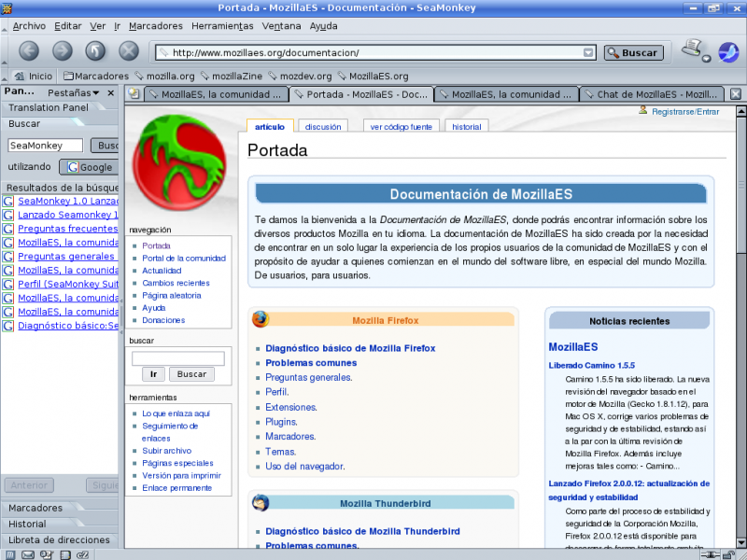
Task: Go back with the Back arrow button
Action: [x=29, y=51]
